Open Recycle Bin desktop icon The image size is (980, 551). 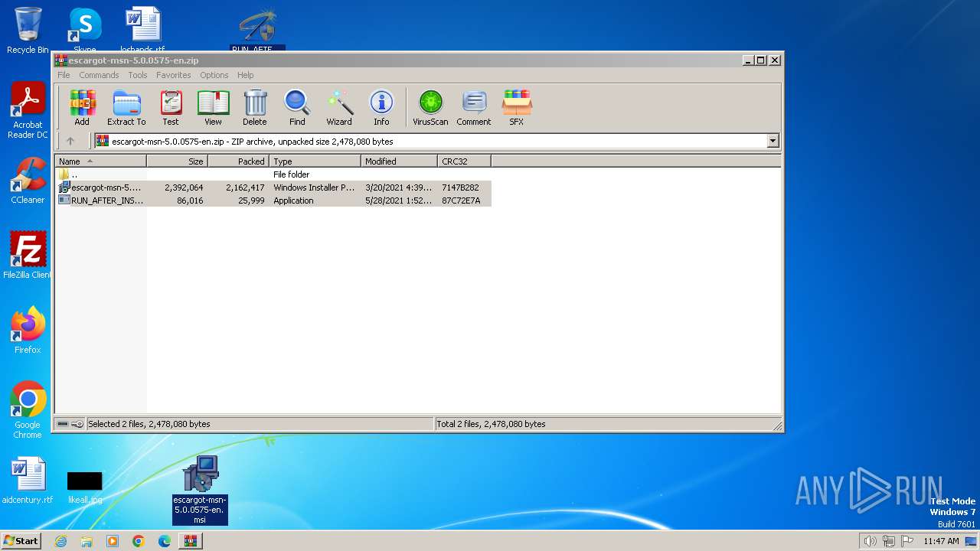pyautogui.click(x=28, y=31)
